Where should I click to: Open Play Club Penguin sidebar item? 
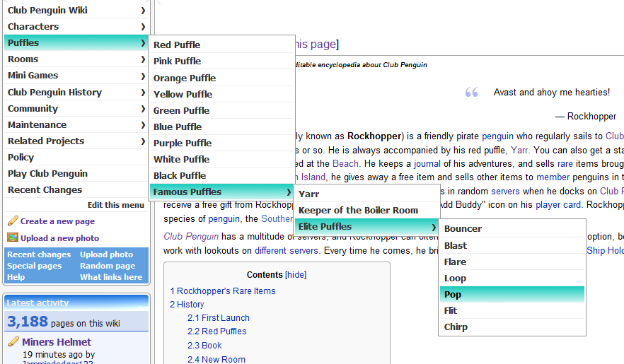tap(76, 174)
